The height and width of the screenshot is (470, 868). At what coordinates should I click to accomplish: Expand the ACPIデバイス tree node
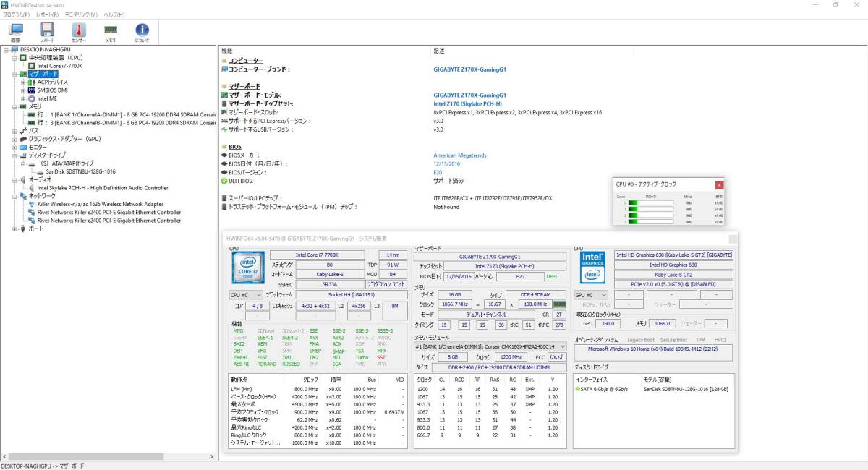[x=23, y=82]
